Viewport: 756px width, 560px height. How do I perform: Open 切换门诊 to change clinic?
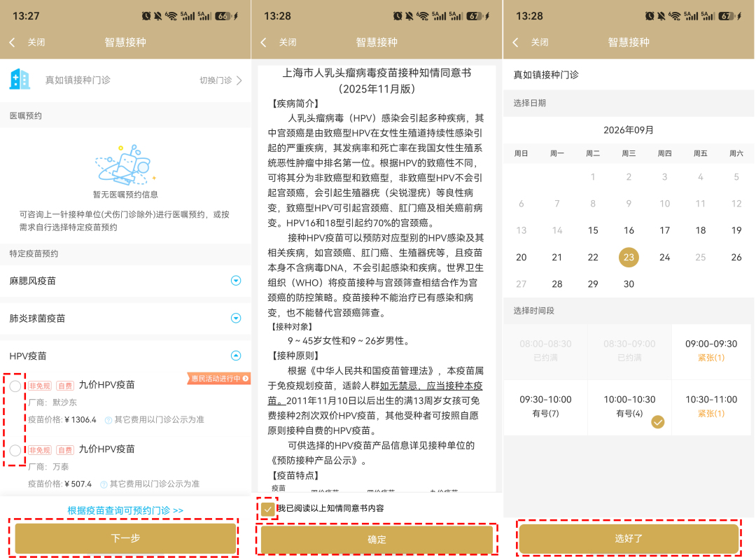[x=220, y=80]
